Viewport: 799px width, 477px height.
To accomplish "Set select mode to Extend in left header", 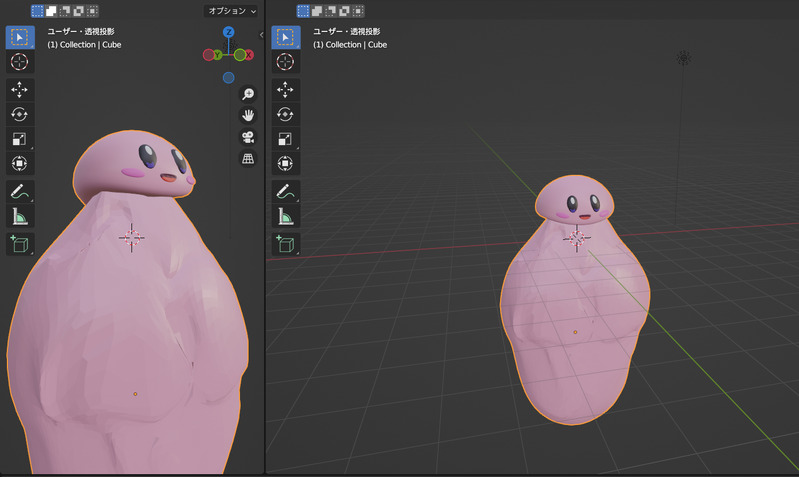I will coord(51,11).
